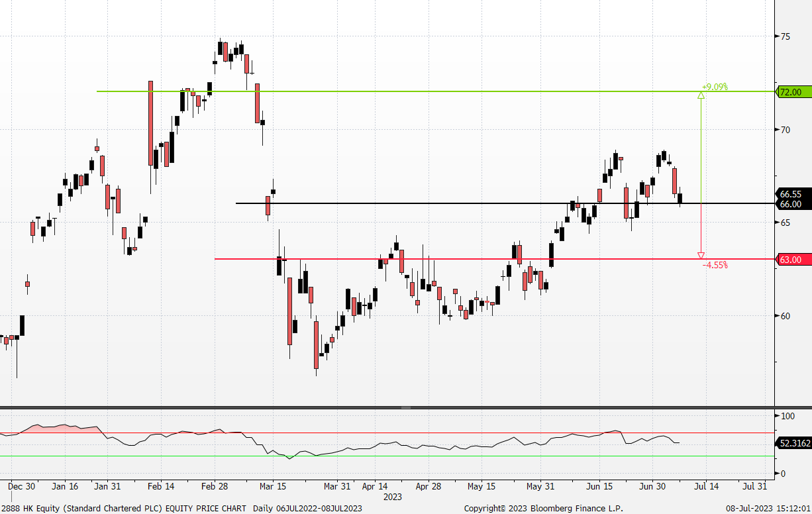Image resolution: width=812 pixels, height=514 pixels.
Task: Click the May 15 date label
Action: coord(482,486)
